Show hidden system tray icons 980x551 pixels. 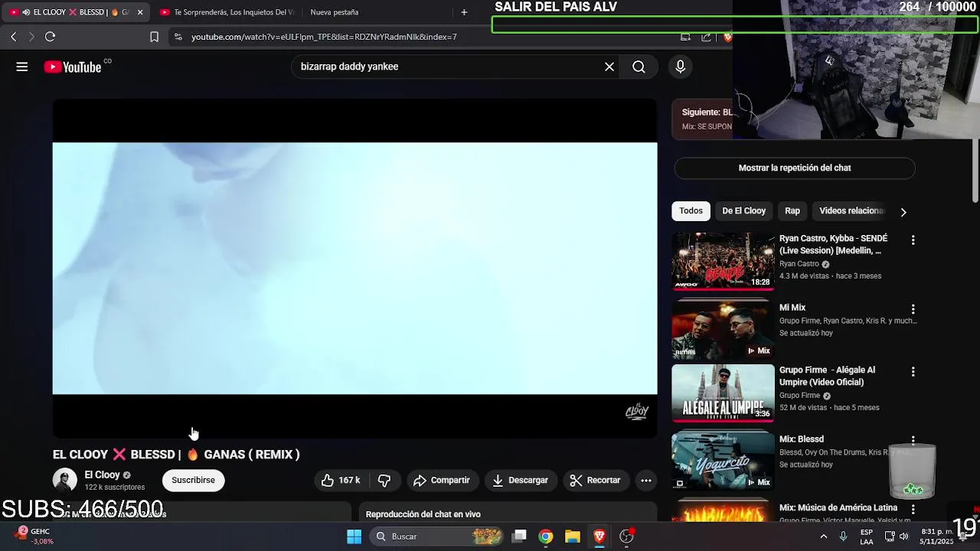pyautogui.click(x=824, y=536)
